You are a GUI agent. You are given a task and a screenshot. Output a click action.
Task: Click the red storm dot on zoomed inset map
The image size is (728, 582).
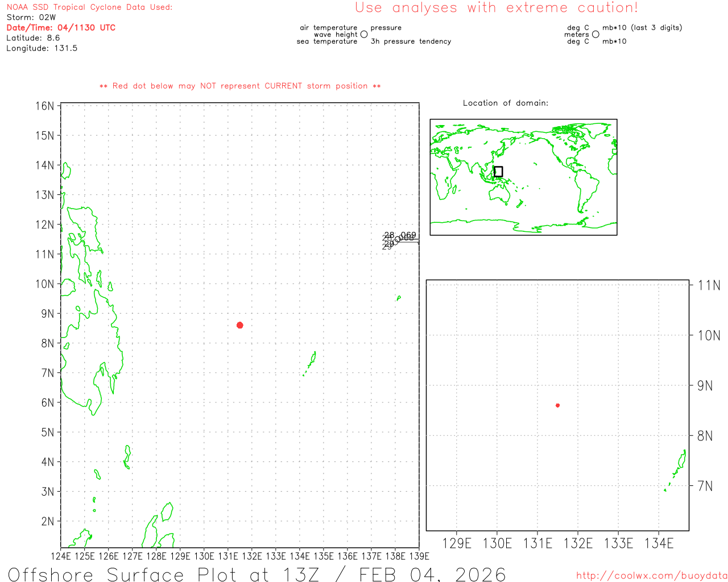click(558, 405)
